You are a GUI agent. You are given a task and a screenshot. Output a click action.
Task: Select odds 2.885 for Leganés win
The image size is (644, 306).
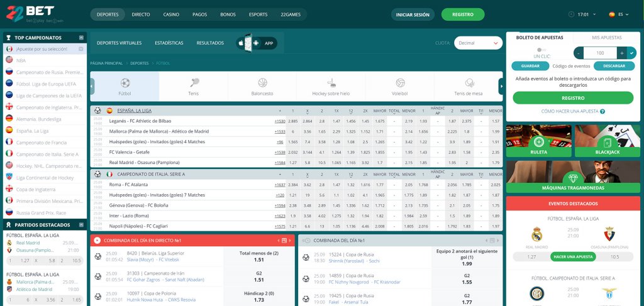[293, 121]
